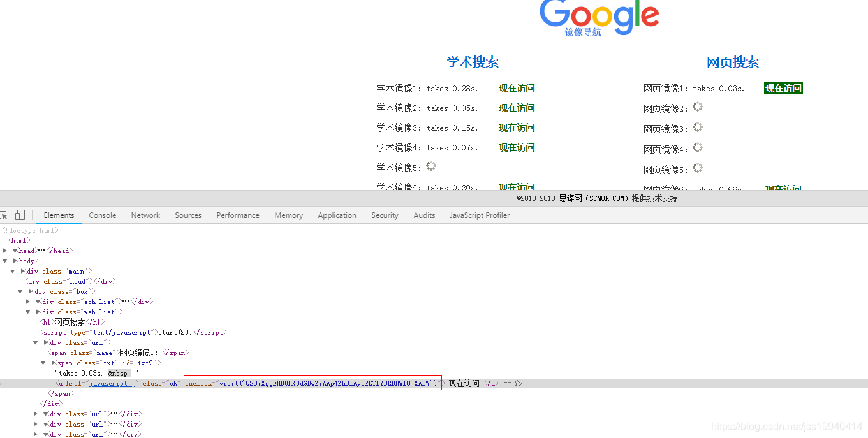868x438 pixels.
Task: Open the Application tab
Action: (337, 215)
